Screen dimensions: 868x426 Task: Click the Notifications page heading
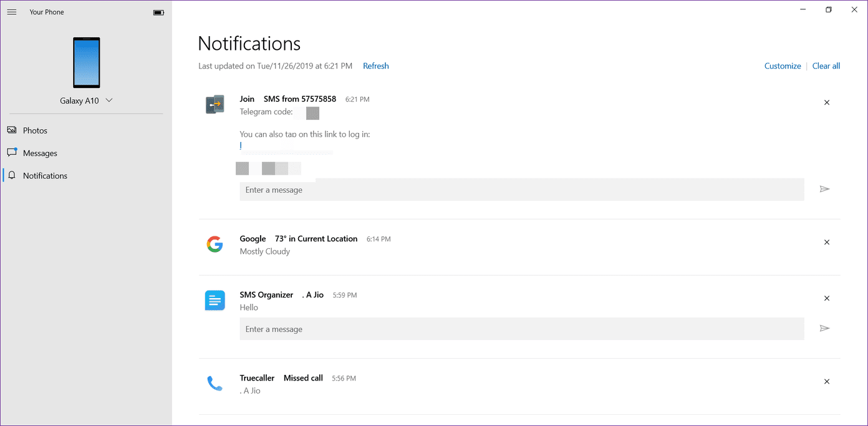tap(249, 44)
